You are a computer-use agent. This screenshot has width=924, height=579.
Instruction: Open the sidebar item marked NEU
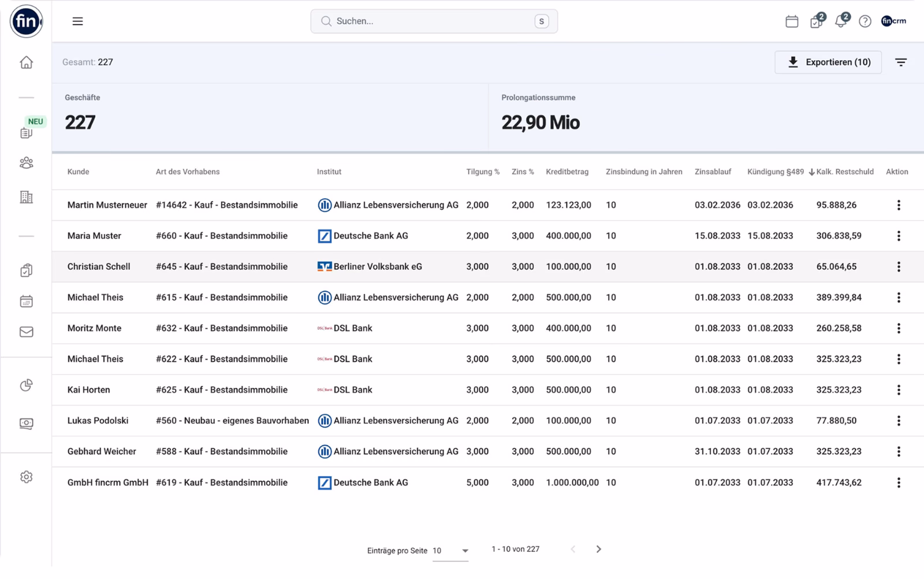tap(27, 133)
